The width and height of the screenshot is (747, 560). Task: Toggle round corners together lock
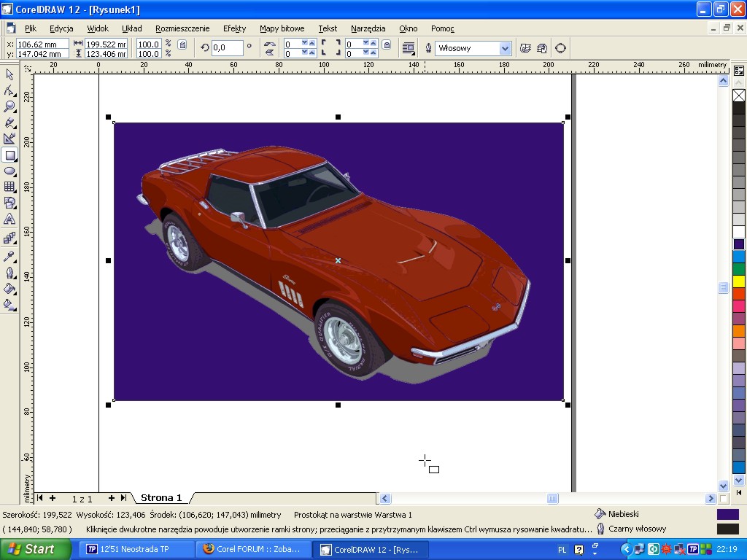click(x=387, y=45)
